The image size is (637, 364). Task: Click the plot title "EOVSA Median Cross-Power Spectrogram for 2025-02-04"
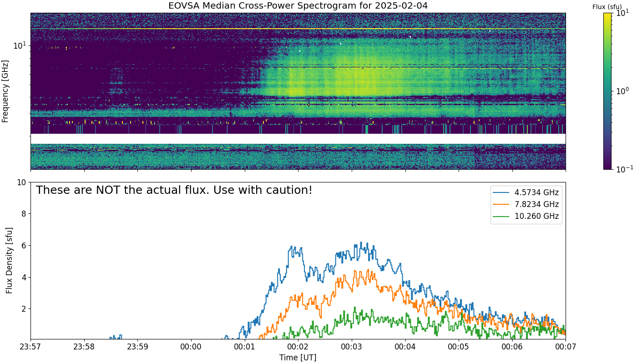(x=298, y=6)
